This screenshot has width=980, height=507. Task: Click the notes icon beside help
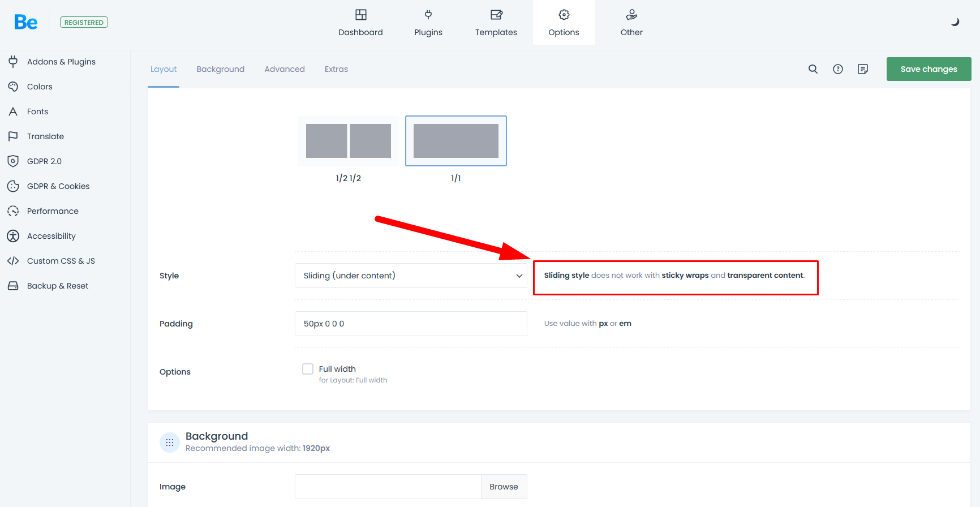[862, 69]
